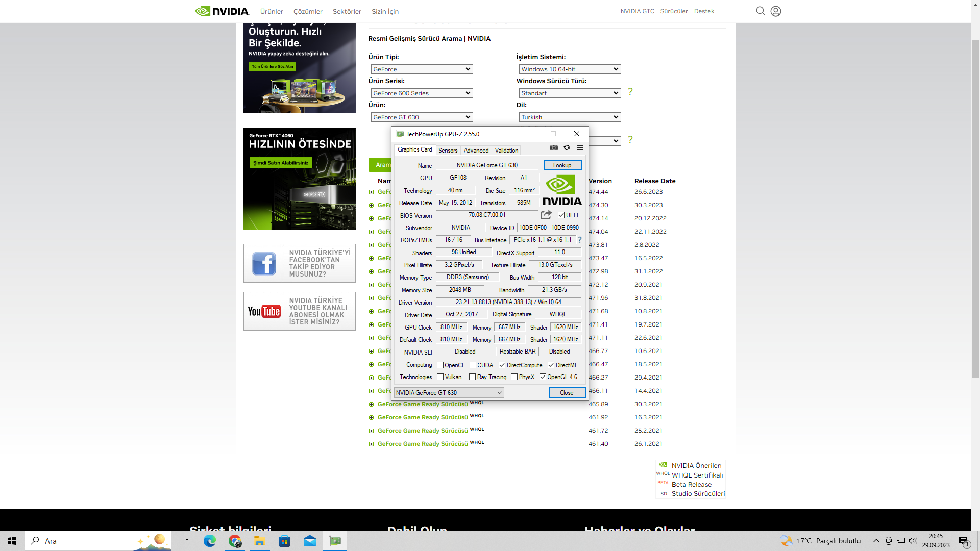
Task: Click the Facebook logo thumbnail
Action: pos(264,263)
